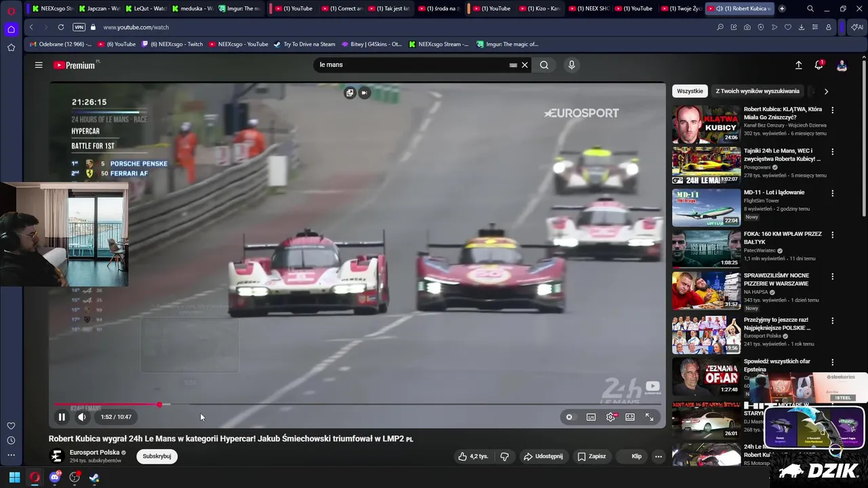The image size is (868, 488).
Task: Switch to the 'Imgur: The m' browser tab
Action: click(239, 8)
